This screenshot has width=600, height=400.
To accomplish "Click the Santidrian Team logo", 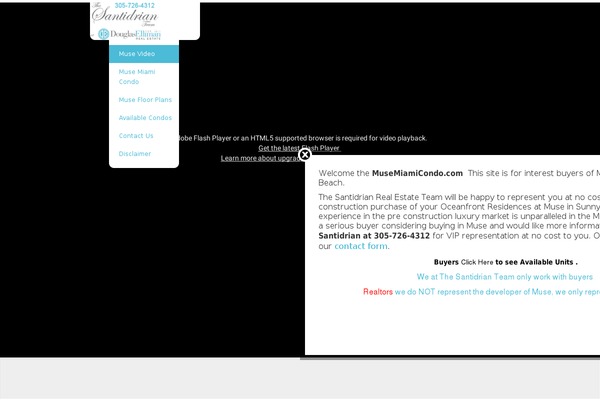I will tap(125, 15).
